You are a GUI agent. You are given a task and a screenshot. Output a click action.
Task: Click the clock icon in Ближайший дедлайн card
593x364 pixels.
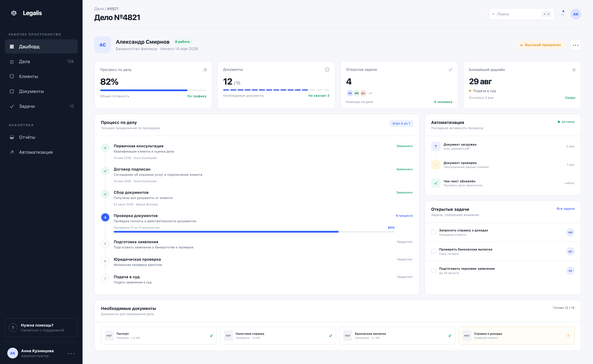574,70
